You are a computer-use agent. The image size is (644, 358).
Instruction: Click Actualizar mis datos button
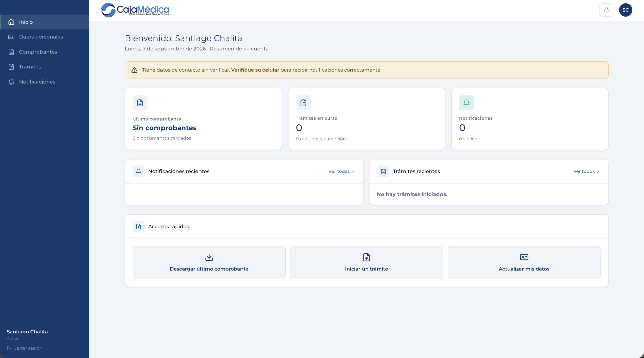pyautogui.click(x=524, y=262)
